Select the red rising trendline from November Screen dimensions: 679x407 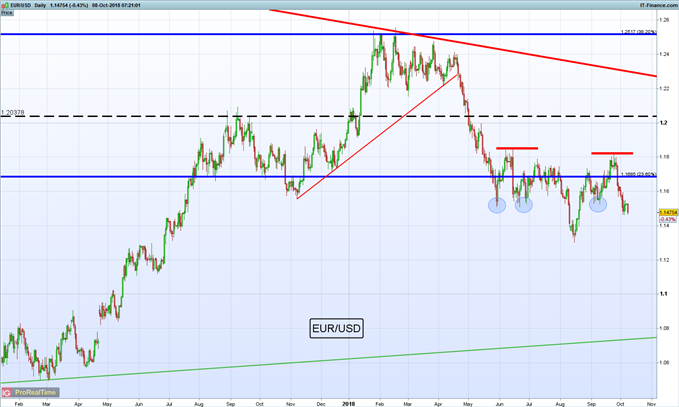(377, 136)
